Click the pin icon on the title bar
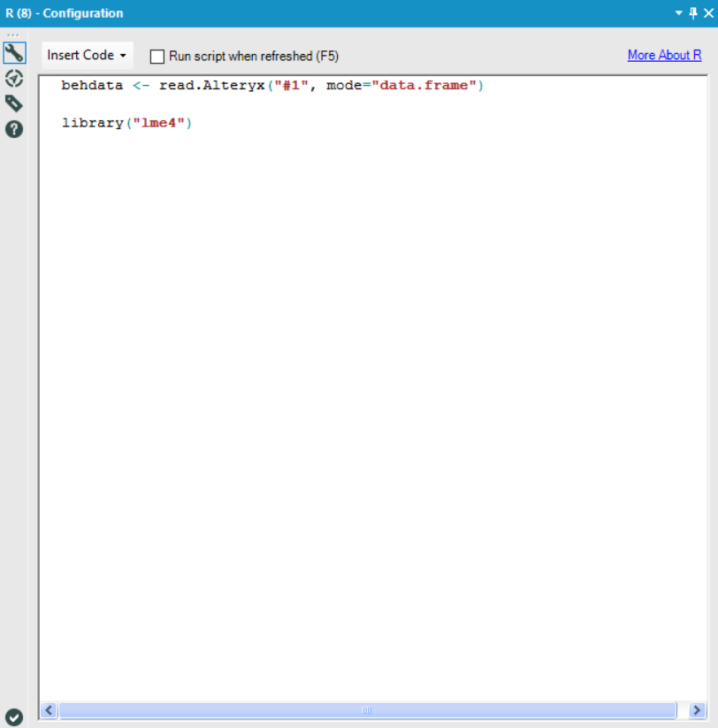Image resolution: width=718 pixels, height=728 pixels. tap(694, 13)
